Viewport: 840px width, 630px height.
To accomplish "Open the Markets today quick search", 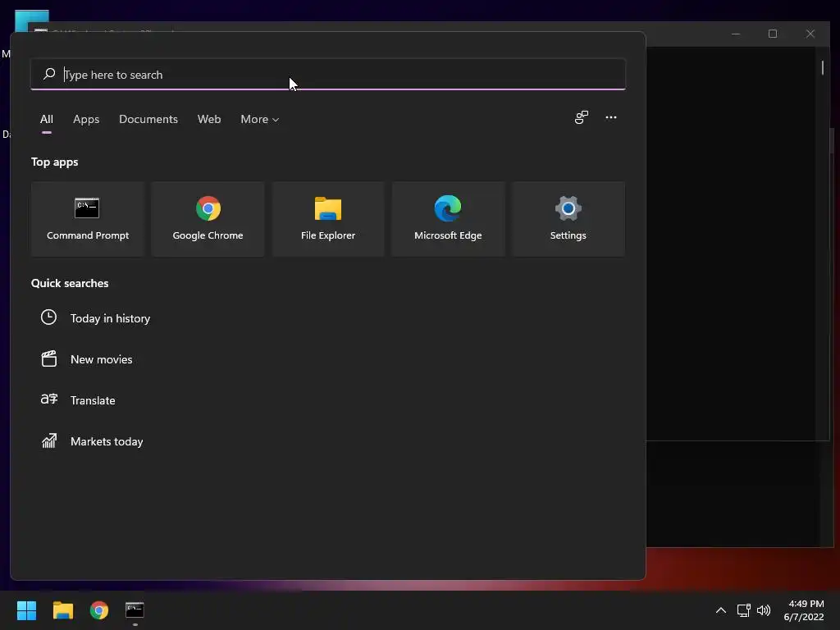I will pos(107,441).
